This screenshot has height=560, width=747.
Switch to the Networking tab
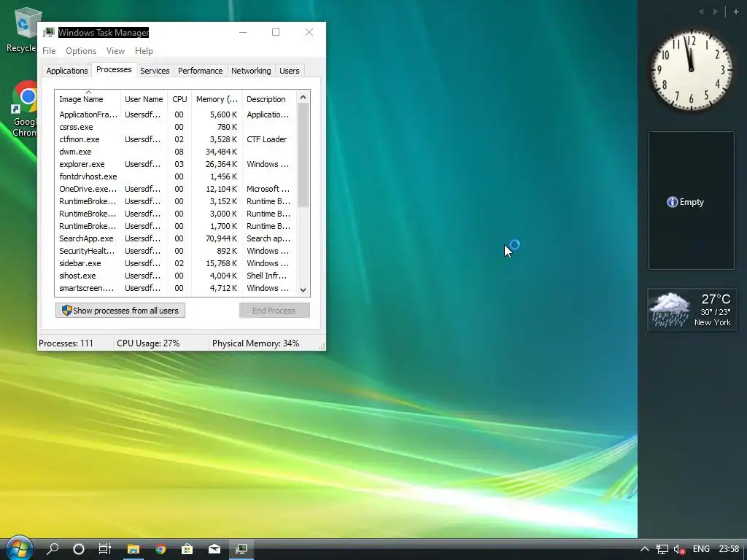(x=251, y=71)
